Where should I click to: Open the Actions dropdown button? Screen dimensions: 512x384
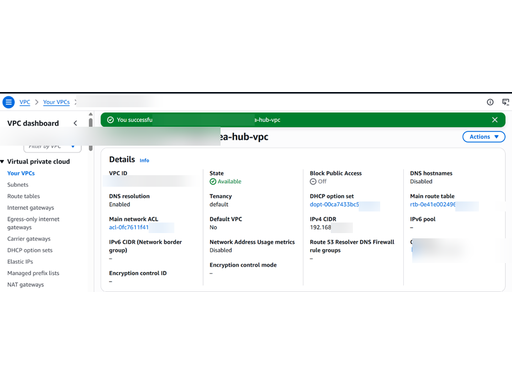pos(484,137)
